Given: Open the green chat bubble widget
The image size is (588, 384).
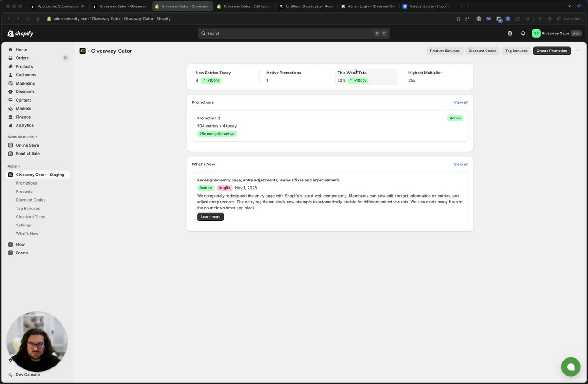Looking at the screenshot, I should click(x=571, y=367).
